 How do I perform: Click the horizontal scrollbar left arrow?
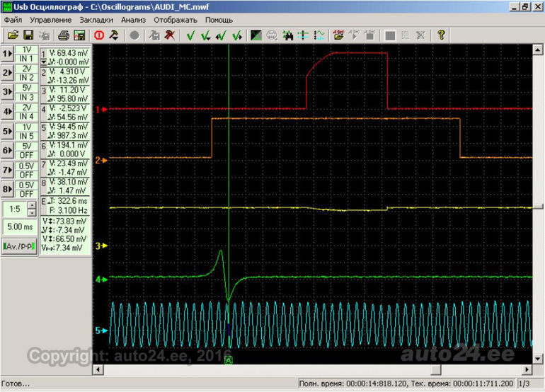coord(98,369)
